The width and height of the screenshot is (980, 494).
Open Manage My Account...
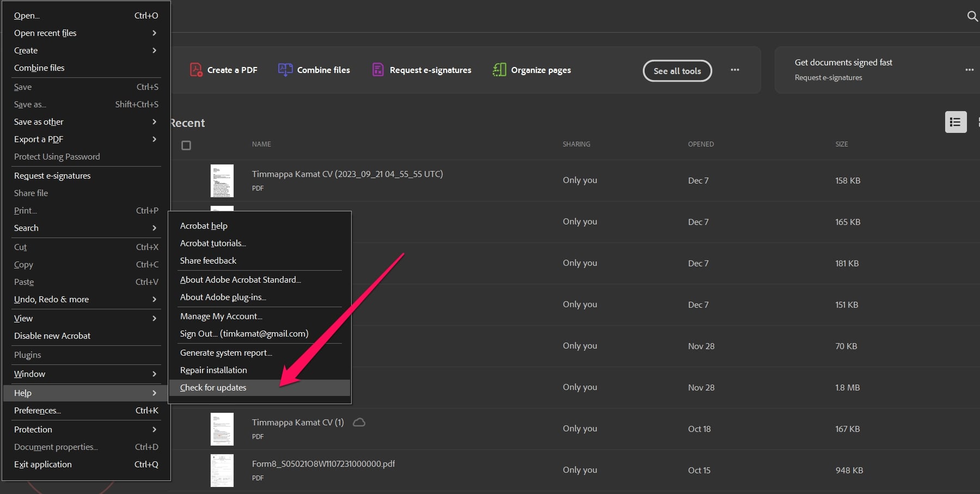tap(260, 316)
